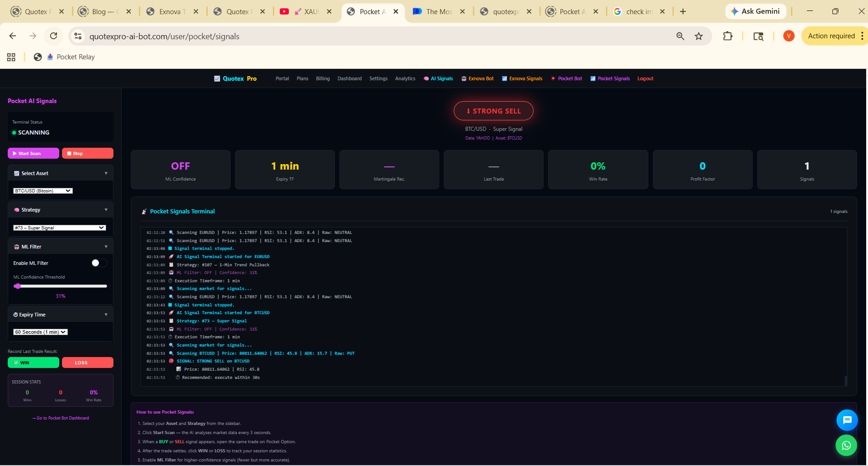Image resolution: width=868 pixels, height=466 pixels.
Task: Open the BTC/USD (Bitcoin) asset dropdown
Action: 43,191
